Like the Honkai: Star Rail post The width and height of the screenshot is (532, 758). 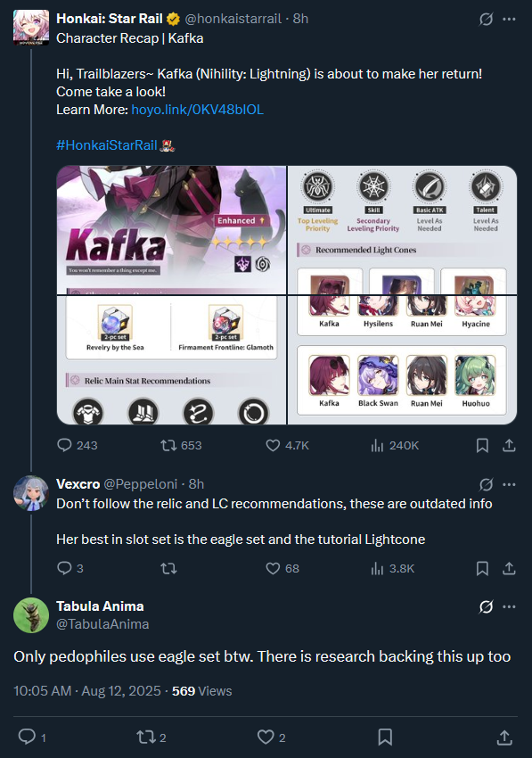[x=287, y=445]
